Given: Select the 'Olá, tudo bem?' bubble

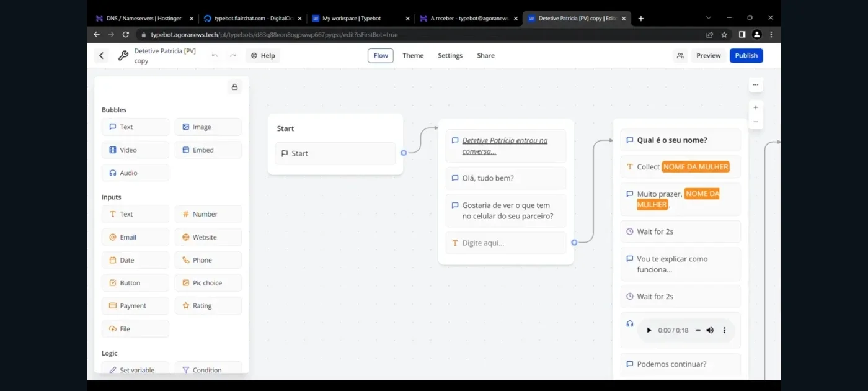Looking at the screenshot, I should click(x=506, y=178).
